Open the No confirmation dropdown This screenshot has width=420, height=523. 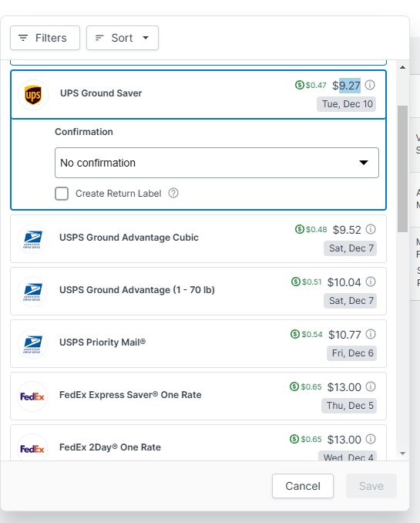click(x=217, y=163)
